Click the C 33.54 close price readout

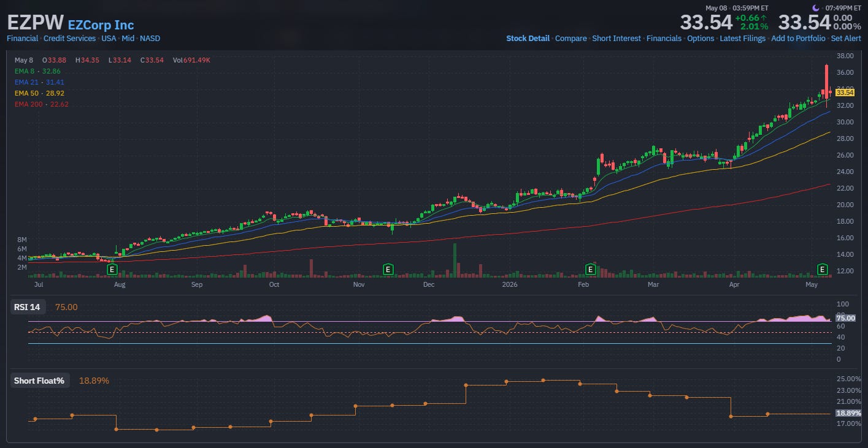pos(152,60)
